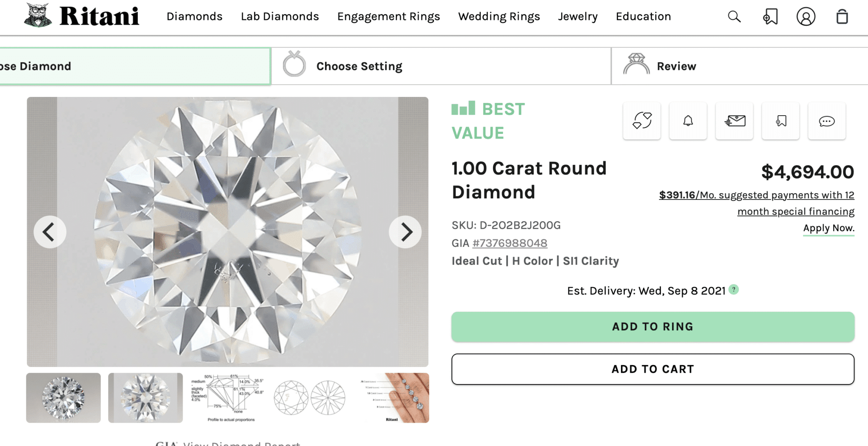Open the Lab Diamonds menu

coord(280,17)
